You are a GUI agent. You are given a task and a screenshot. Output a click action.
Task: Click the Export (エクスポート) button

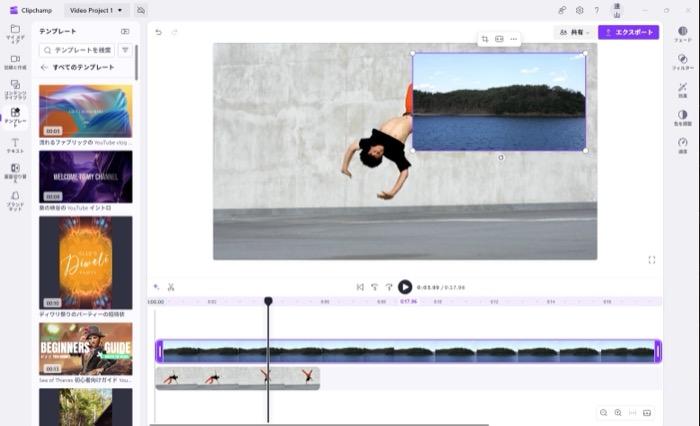(x=629, y=32)
